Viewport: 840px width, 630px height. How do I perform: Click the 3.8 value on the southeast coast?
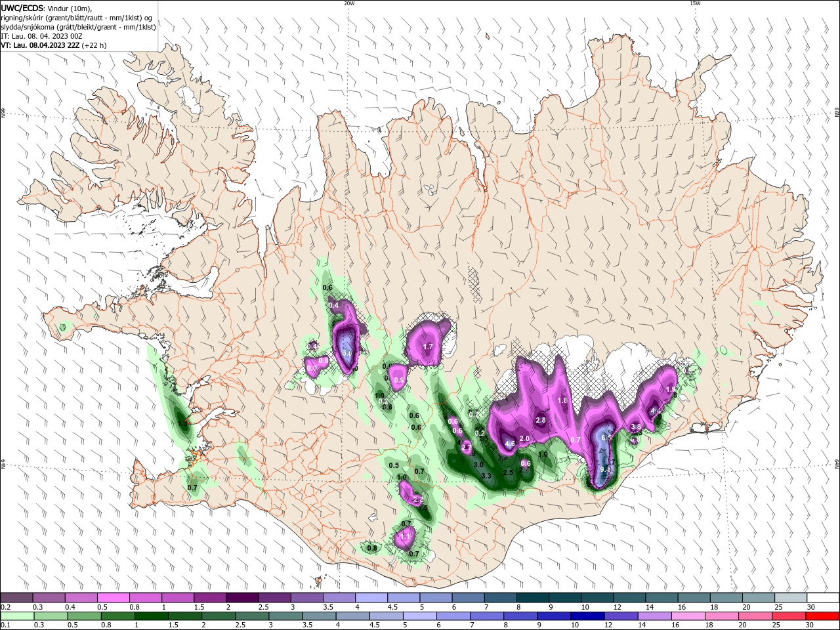(635, 427)
